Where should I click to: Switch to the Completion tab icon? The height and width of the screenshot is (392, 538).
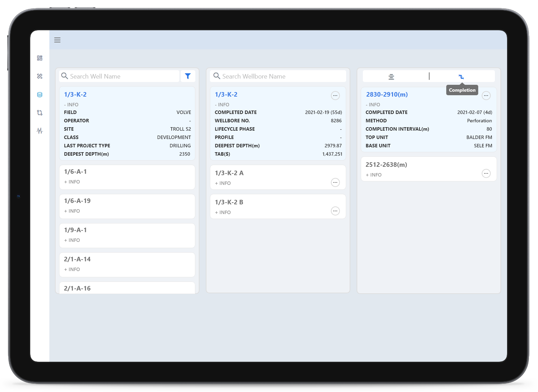pyautogui.click(x=461, y=76)
